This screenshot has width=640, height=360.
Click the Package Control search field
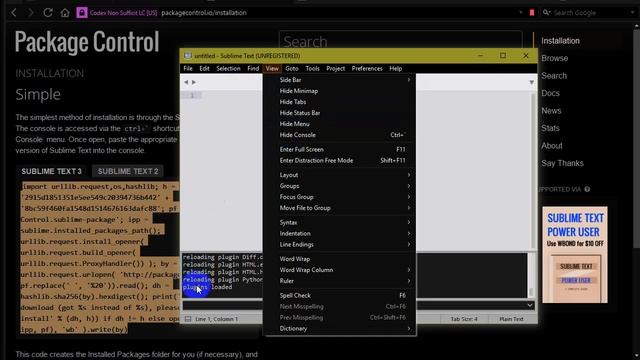coord(400,41)
